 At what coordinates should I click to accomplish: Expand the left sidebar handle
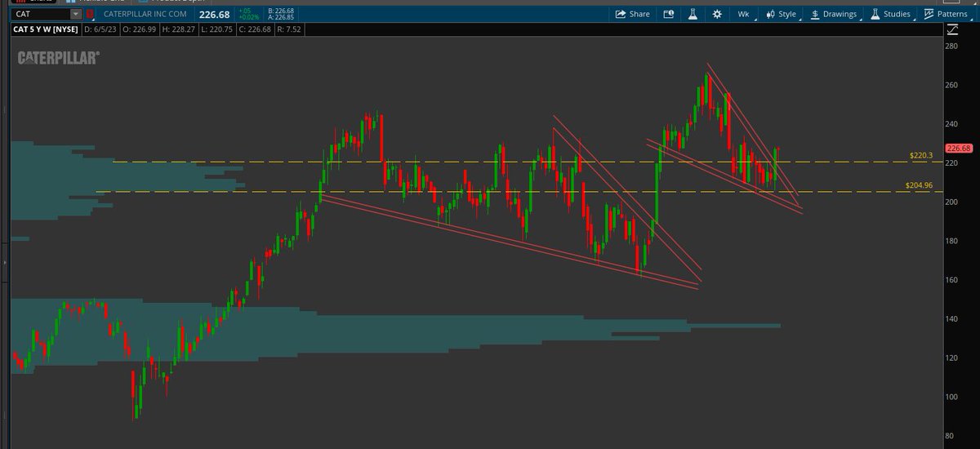pos(4,263)
